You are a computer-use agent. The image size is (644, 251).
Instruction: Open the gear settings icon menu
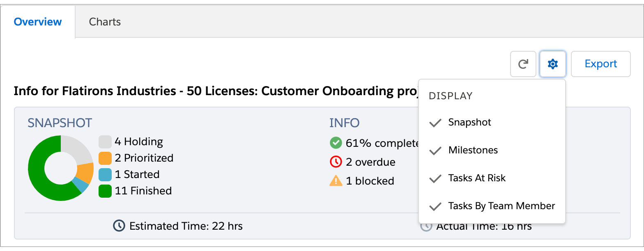tap(553, 64)
